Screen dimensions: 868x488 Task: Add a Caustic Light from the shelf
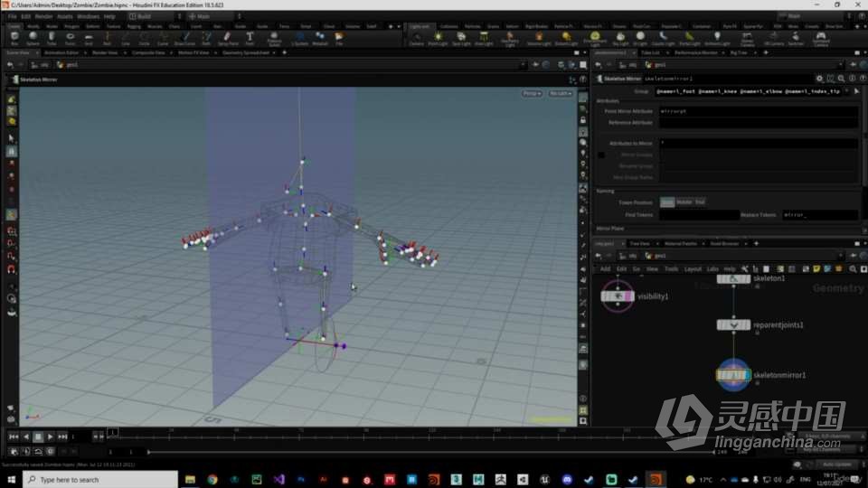(x=663, y=38)
